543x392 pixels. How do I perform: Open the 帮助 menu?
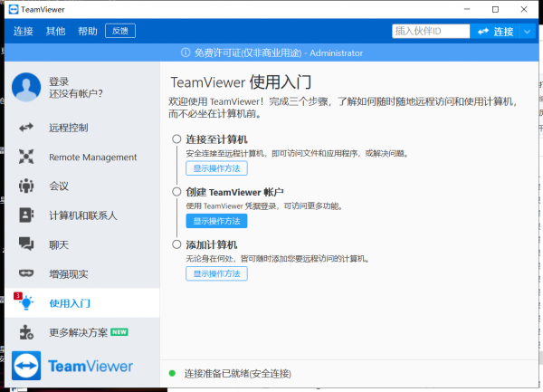88,31
